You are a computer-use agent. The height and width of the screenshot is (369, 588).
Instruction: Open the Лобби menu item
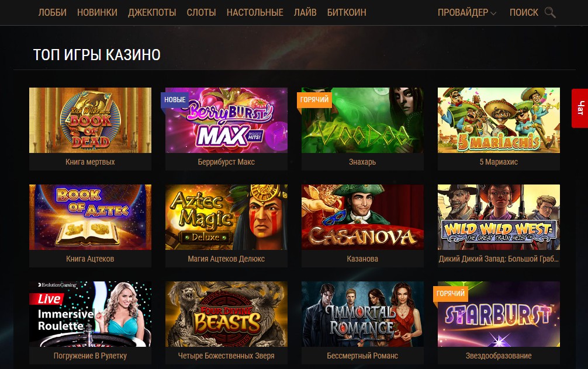(x=53, y=12)
